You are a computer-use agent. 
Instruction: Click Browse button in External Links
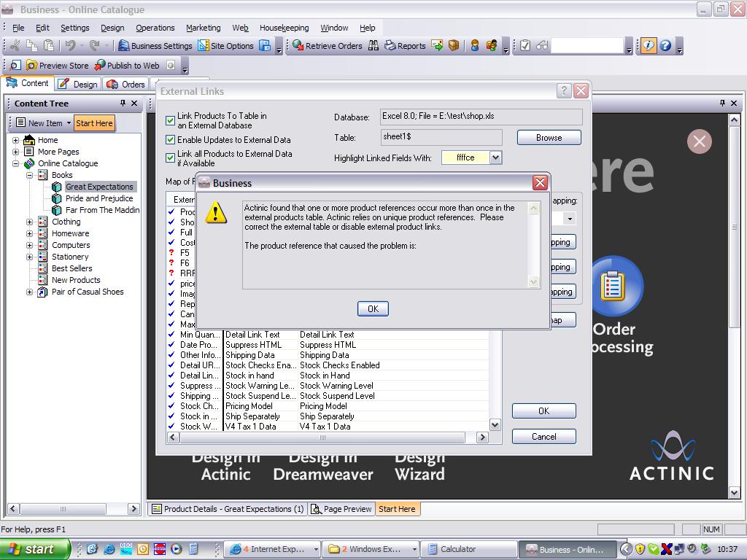549,137
